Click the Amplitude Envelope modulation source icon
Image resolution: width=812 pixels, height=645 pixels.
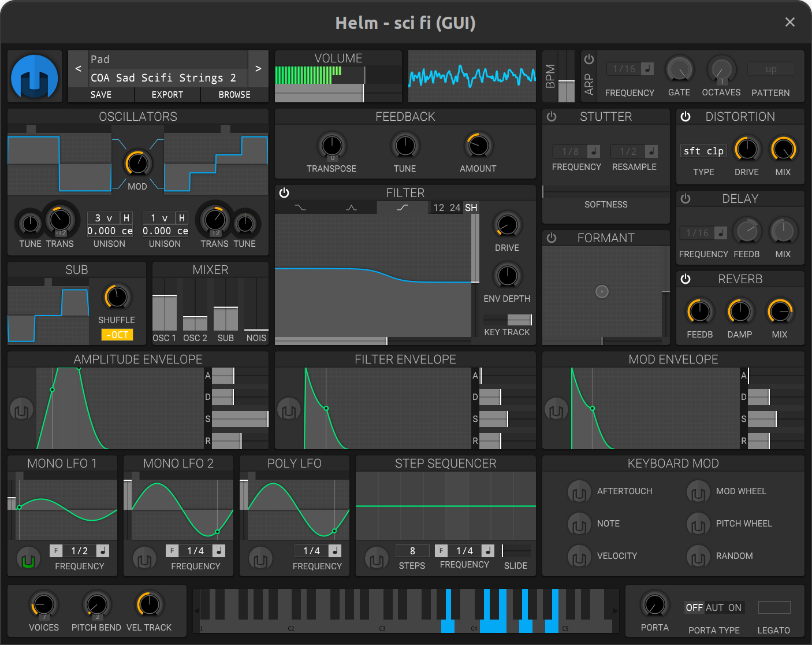21,410
